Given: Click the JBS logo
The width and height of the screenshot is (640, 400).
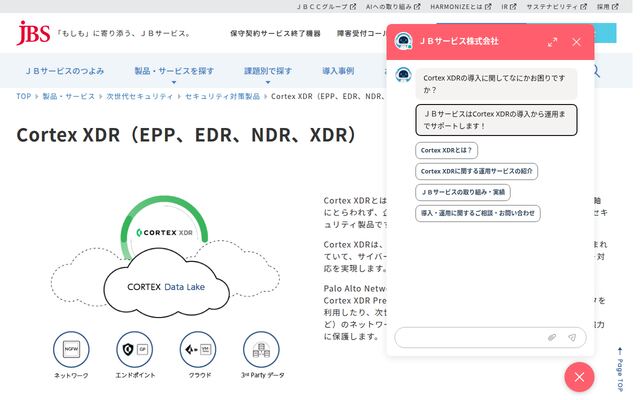Looking at the screenshot, I should pyautogui.click(x=33, y=33).
